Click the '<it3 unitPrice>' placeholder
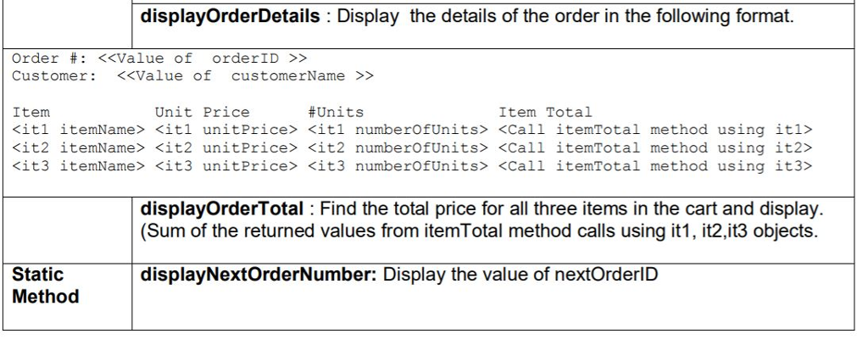The height and width of the screenshot is (356, 868). click(225, 165)
